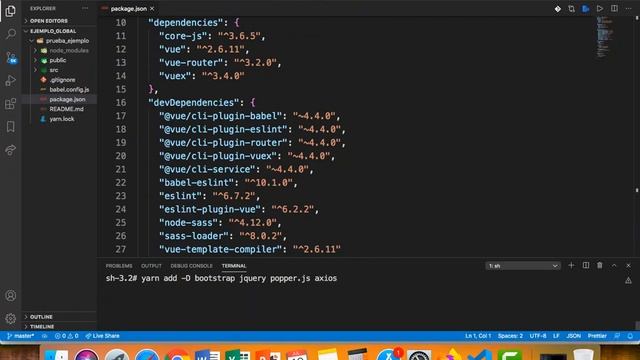Click line number 22 in the gutter
The image size is (640, 360).
tap(120, 182)
